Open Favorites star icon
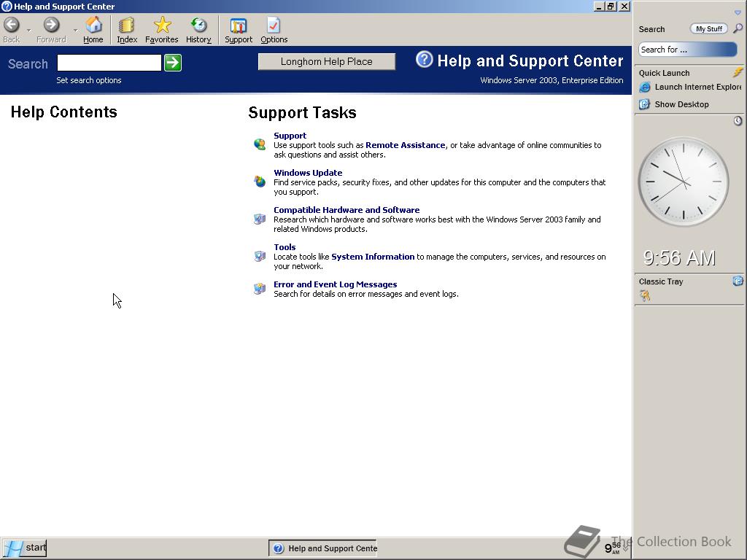747x560 pixels. 162,25
